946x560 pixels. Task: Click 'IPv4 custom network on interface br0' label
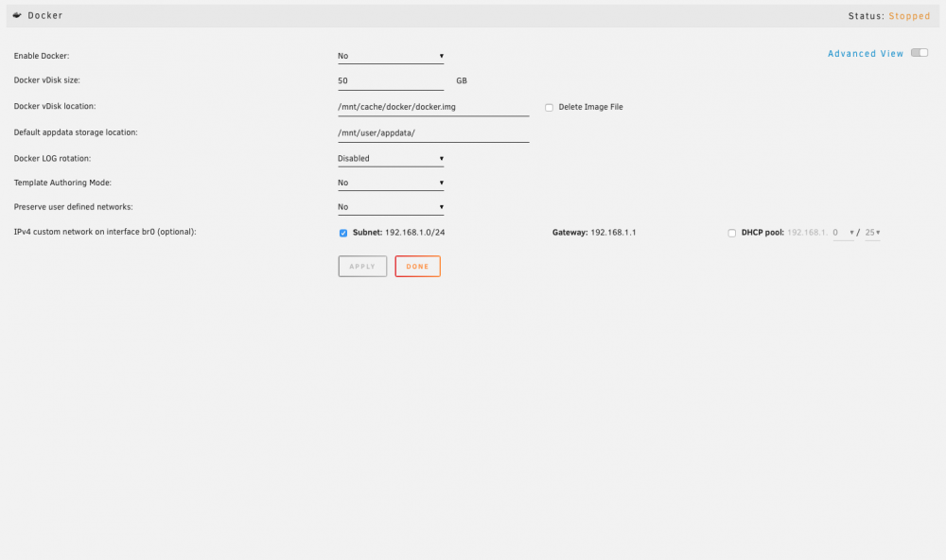point(105,232)
